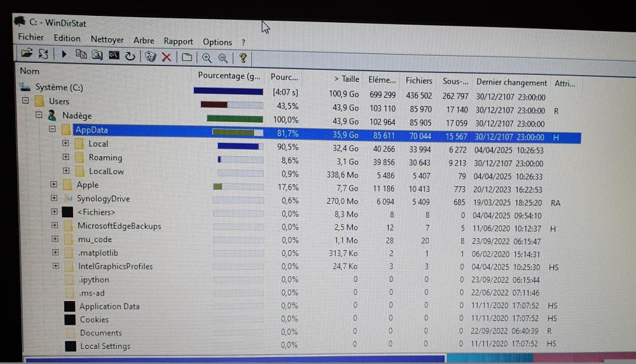Viewport: 636px width, 364px height.
Task: Sort by the Fichiers column header
Action: click(419, 81)
